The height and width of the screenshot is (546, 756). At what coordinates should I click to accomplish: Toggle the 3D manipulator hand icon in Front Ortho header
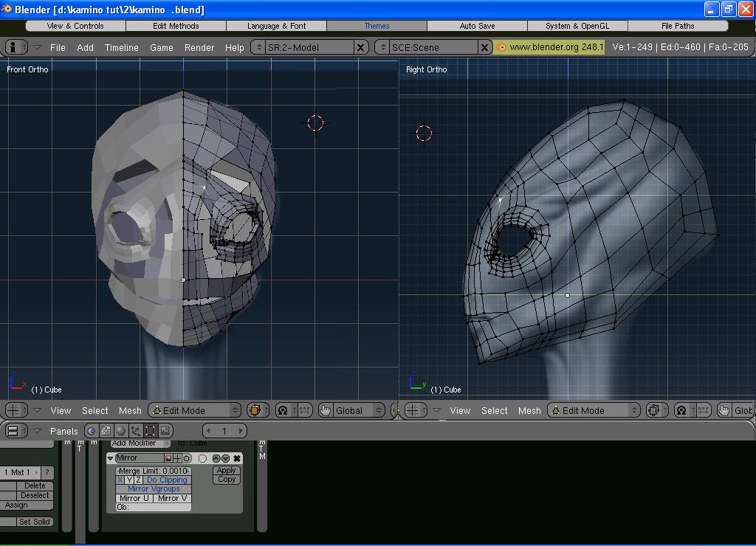[326, 410]
